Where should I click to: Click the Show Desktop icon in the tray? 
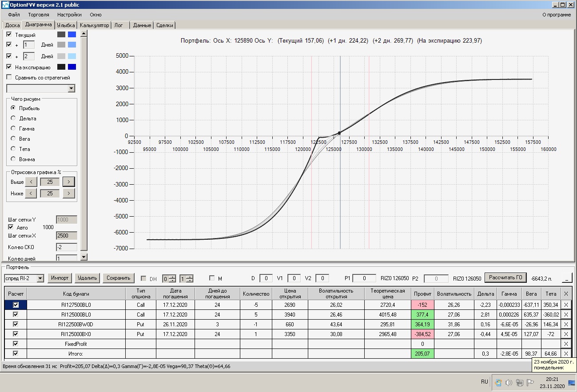[x=572, y=383]
